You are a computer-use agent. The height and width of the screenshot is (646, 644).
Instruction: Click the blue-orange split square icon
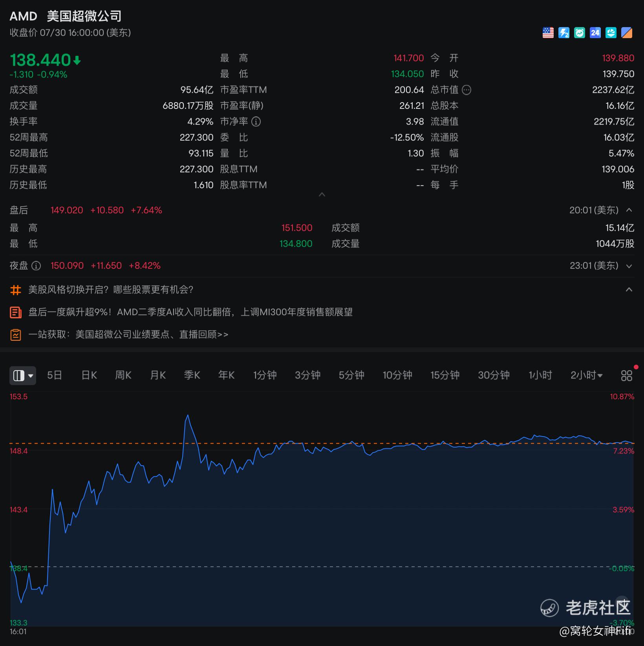click(627, 33)
